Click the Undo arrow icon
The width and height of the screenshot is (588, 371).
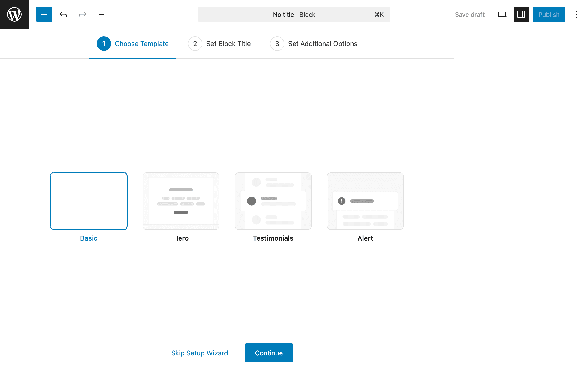pyautogui.click(x=63, y=14)
